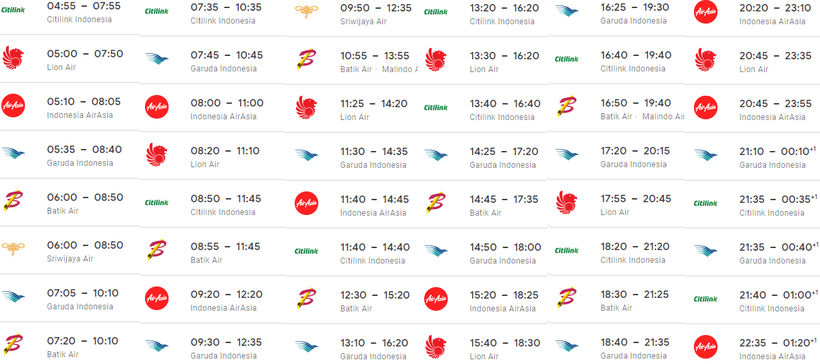Click the 11:25 – 14:20 Lion Air flight
Image resolution: width=820 pixels, height=364 pixels.
point(352,108)
